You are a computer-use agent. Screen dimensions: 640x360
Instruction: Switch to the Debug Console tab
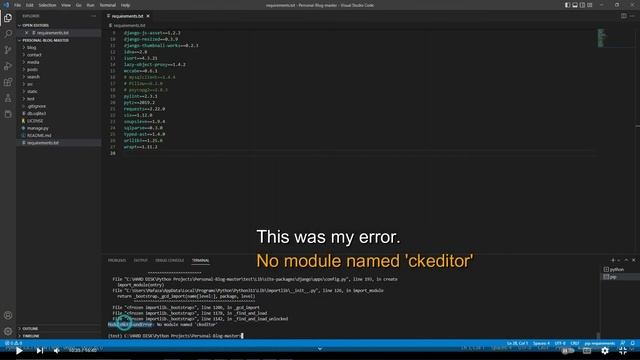click(169, 260)
